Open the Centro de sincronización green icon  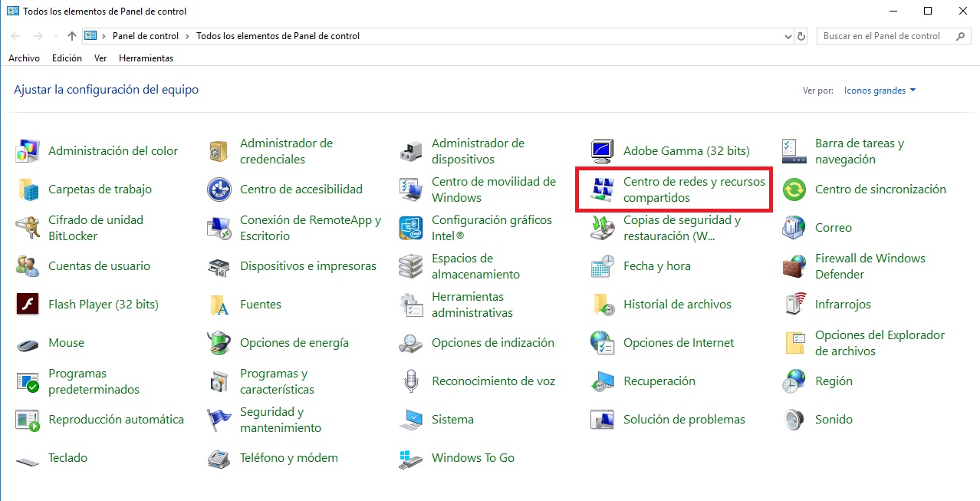794,190
